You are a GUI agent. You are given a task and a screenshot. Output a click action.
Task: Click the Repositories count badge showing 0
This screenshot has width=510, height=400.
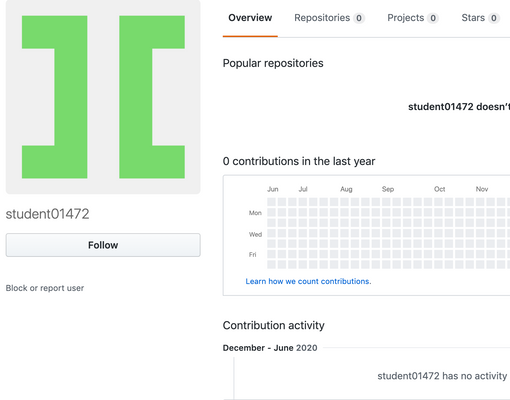pos(359,18)
